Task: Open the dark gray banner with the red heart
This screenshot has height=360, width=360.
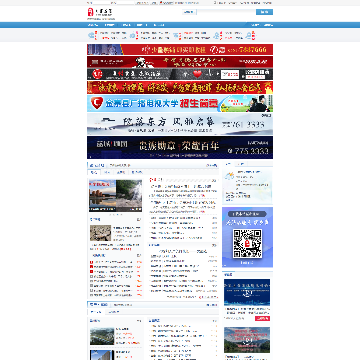Action: coord(180,74)
